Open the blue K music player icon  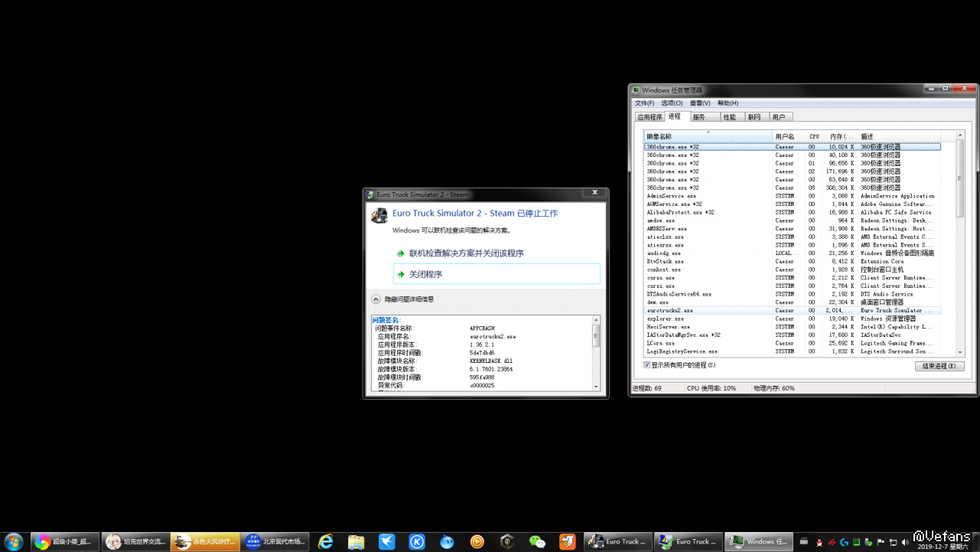click(x=417, y=542)
